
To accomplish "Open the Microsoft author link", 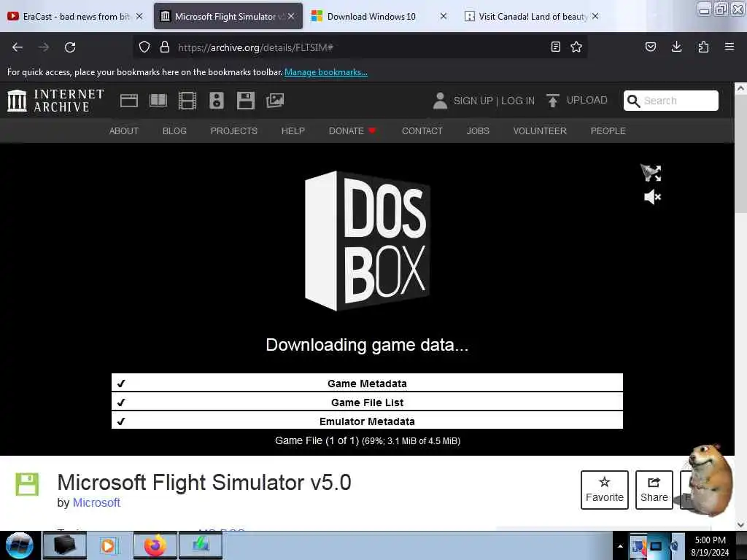I will point(96,502).
